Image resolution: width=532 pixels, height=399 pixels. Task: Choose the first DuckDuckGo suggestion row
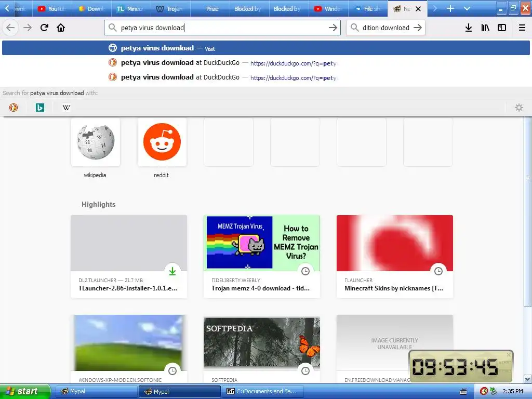tap(266, 63)
